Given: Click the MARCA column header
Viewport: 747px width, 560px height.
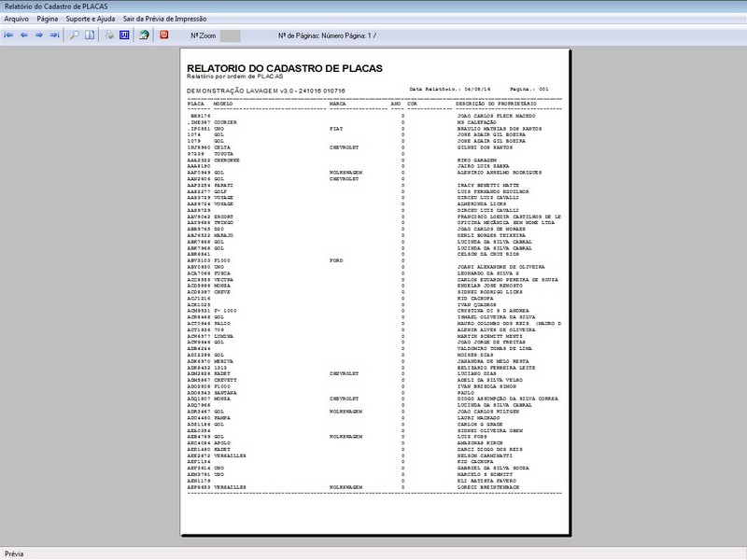Looking at the screenshot, I should tap(338, 104).
